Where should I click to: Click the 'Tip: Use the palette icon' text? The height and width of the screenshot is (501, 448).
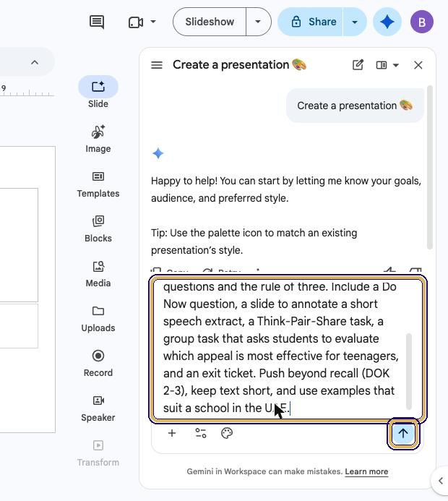pyautogui.click(x=254, y=241)
